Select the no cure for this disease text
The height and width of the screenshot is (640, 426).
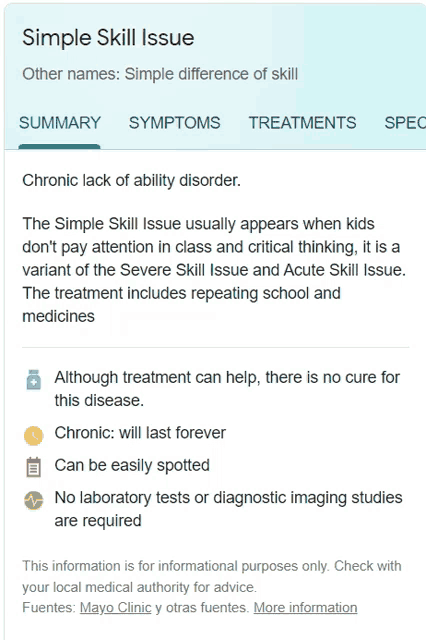(227, 389)
